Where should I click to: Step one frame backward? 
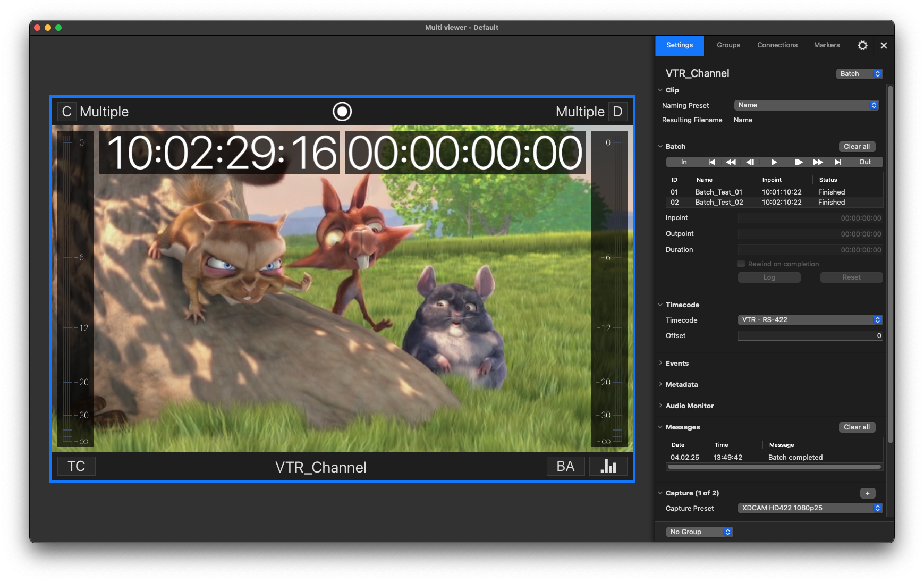pyautogui.click(x=750, y=162)
